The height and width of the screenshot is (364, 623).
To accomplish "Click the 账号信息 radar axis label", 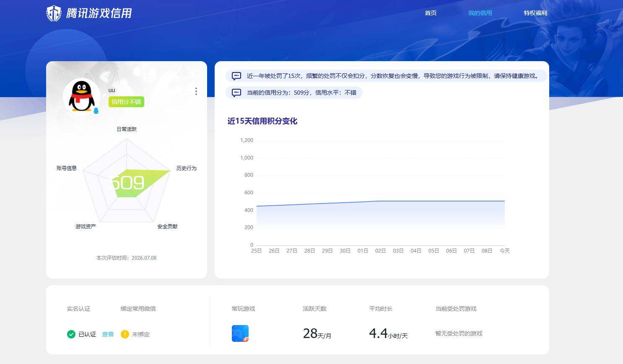I will pos(67,168).
